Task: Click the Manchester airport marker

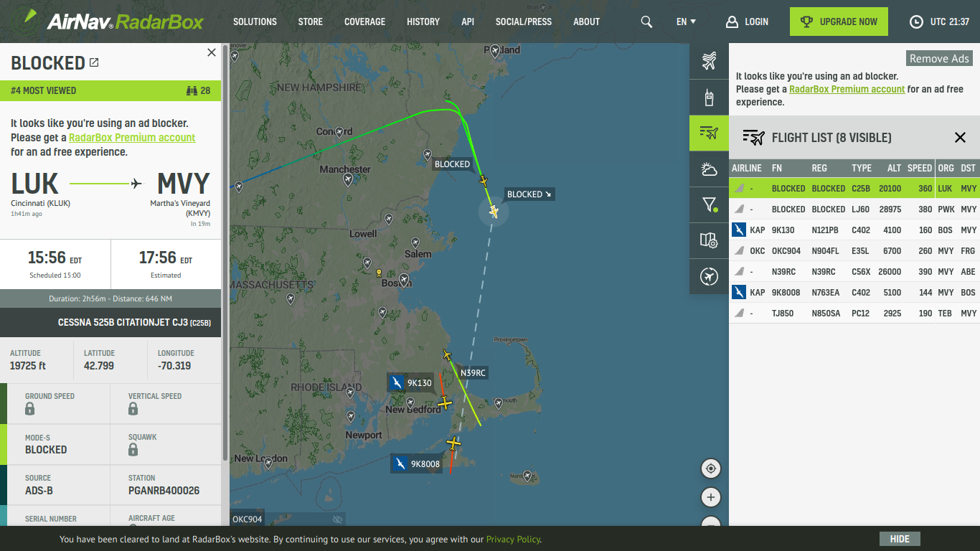Action: [x=348, y=180]
